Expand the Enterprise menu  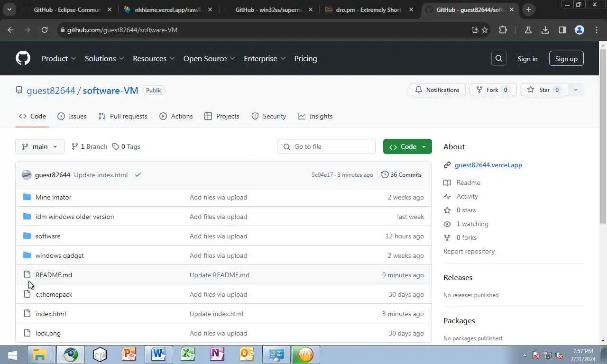(265, 58)
